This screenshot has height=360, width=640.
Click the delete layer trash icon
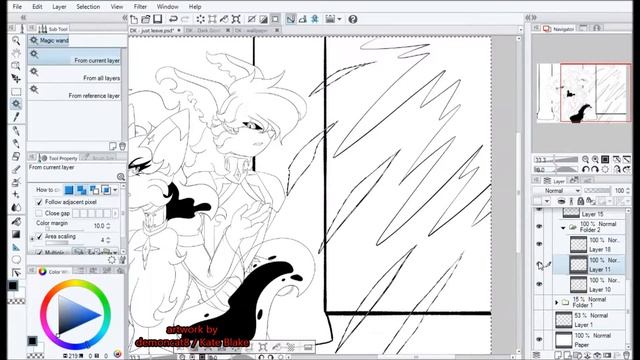(x=627, y=356)
